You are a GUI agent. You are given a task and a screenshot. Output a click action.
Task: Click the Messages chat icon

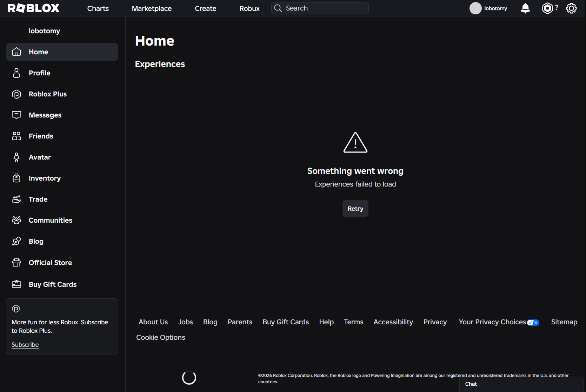[16, 115]
